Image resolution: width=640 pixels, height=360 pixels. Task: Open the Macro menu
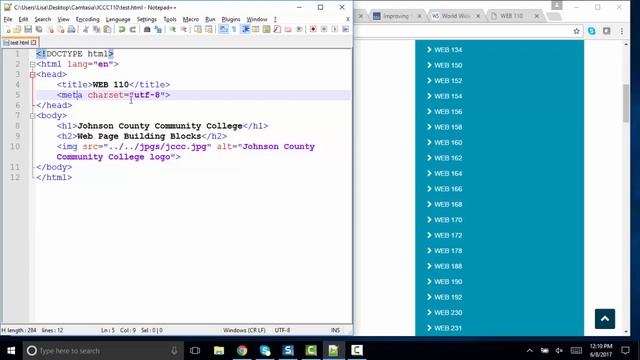click(191, 19)
